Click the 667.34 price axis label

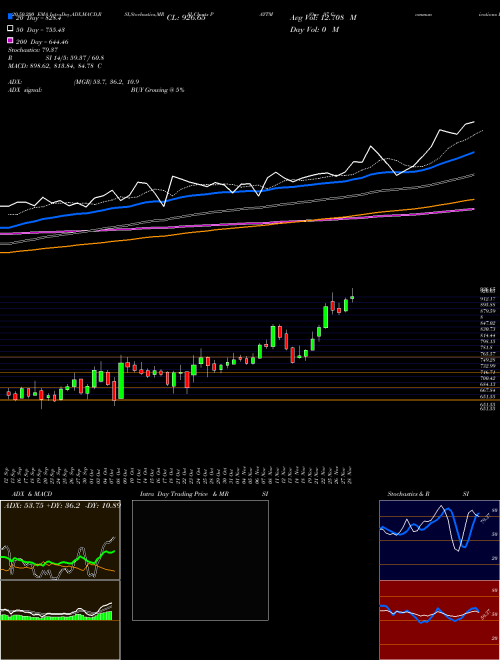487,391
